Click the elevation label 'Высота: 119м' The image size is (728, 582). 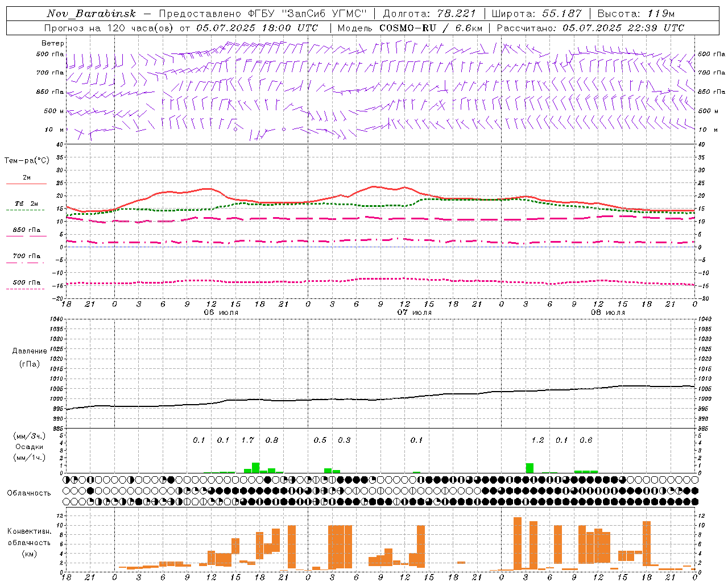[x=636, y=14]
